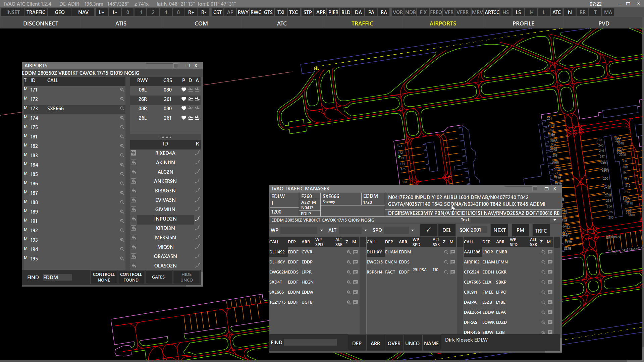The height and width of the screenshot is (362, 644).
Task: Toggle departure plane icon for runway 08L
Action: tap(191, 90)
